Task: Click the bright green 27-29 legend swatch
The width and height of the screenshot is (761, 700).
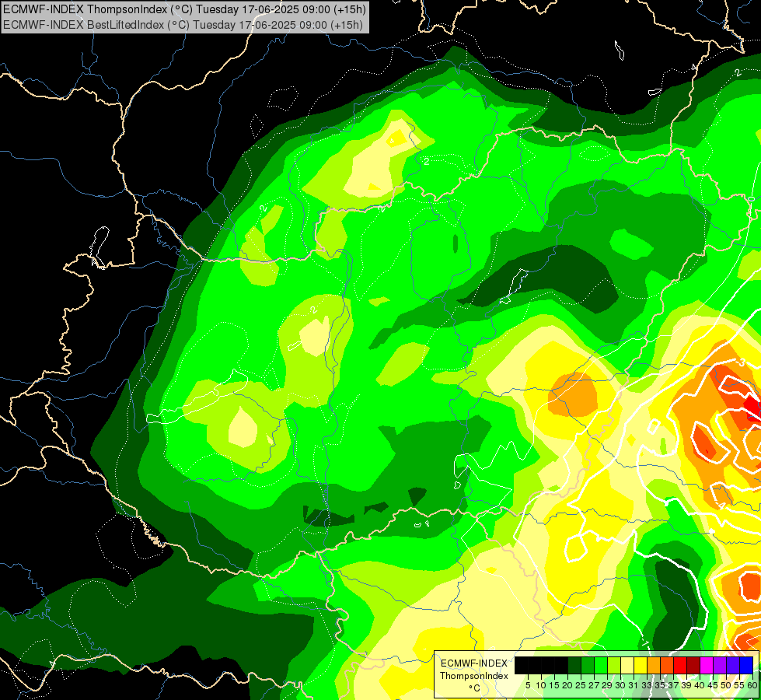Action: (x=601, y=665)
